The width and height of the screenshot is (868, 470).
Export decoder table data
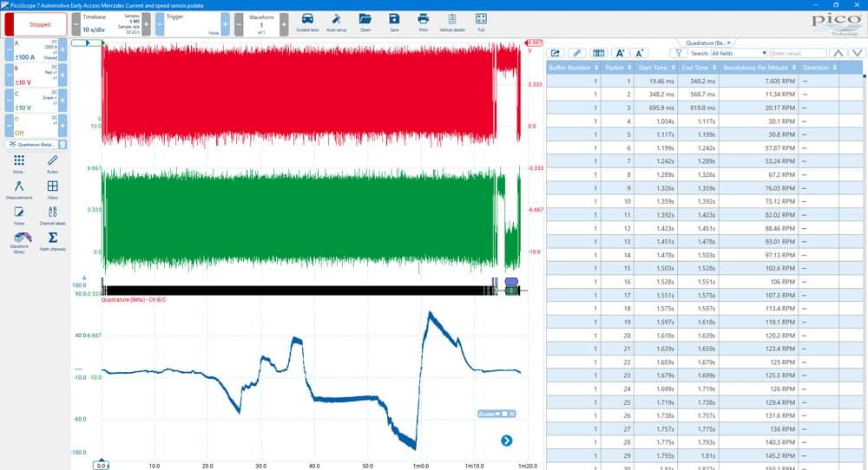pyautogui.click(x=556, y=53)
